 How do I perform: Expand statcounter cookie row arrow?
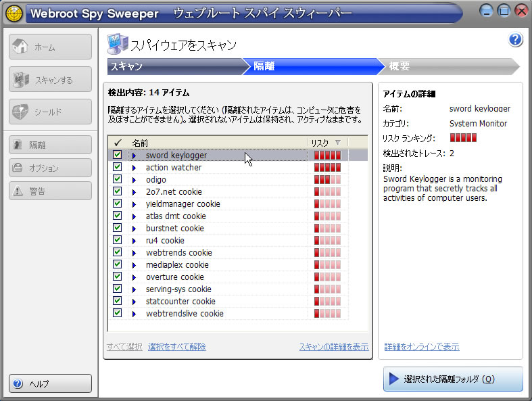point(134,302)
